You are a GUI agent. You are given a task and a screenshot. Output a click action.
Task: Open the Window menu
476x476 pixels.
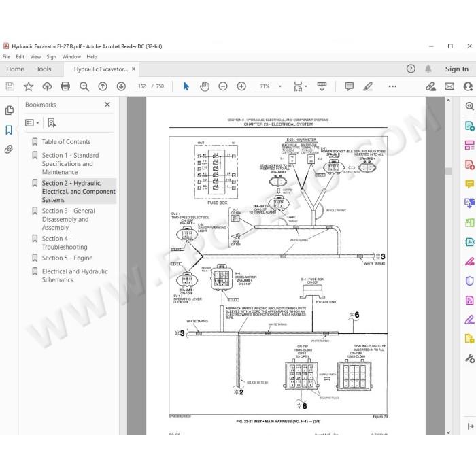coord(71,56)
